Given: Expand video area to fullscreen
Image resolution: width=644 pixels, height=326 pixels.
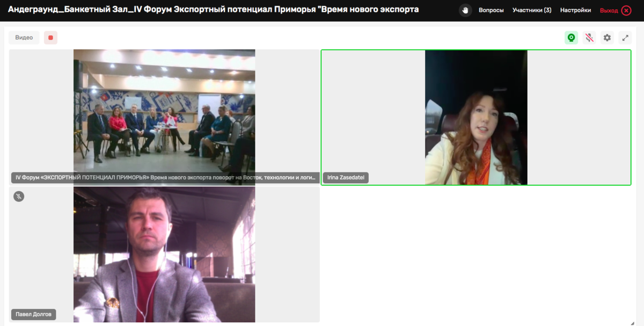Looking at the screenshot, I should click(625, 38).
